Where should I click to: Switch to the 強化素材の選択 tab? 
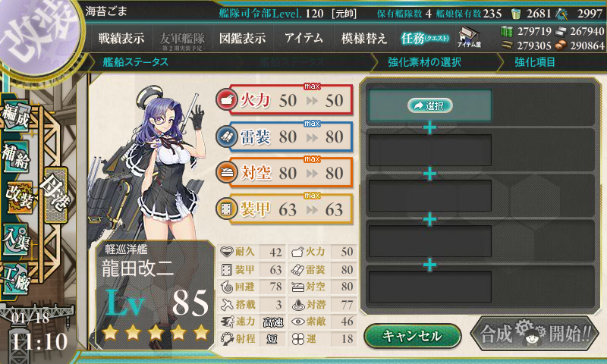424,62
